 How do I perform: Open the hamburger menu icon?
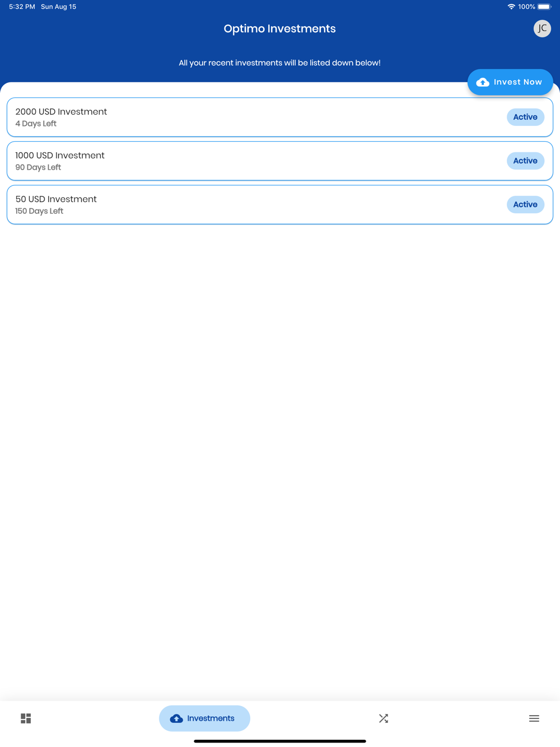534,718
